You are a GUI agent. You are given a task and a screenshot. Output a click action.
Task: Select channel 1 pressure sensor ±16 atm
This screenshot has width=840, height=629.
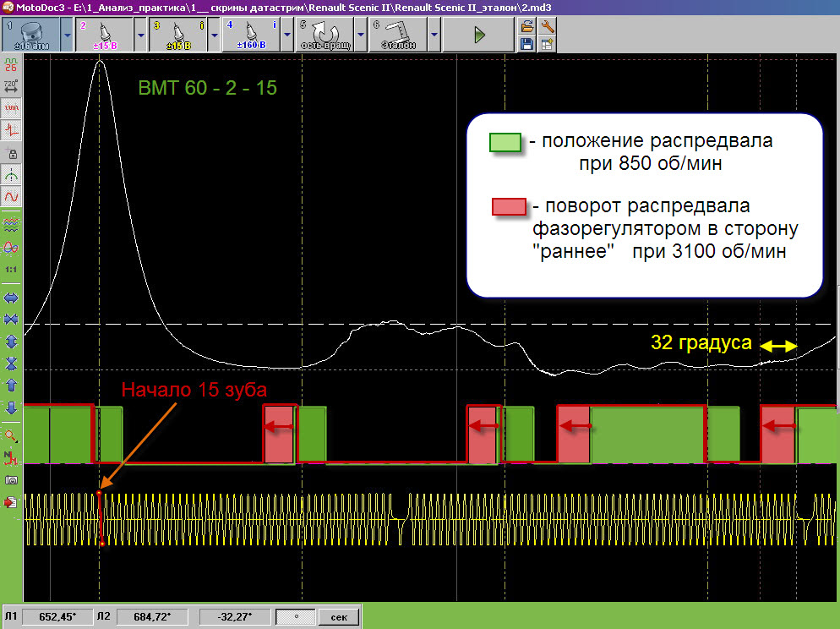(x=31, y=35)
